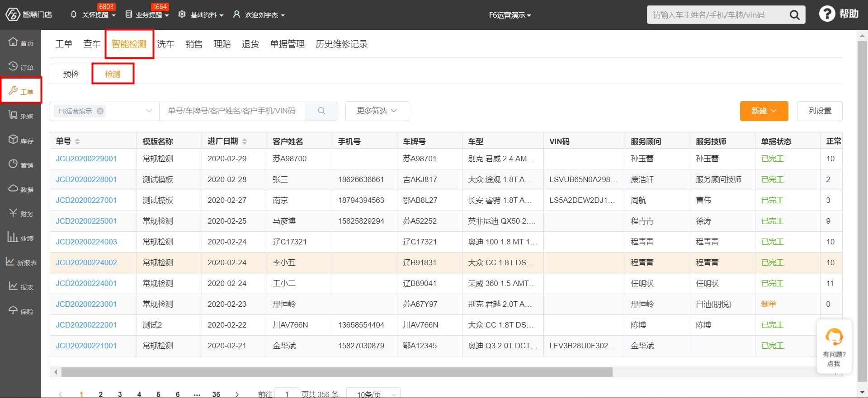The image size is (868, 398).
Task: Switch to the 退货 tab
Action: coord(250,44)
